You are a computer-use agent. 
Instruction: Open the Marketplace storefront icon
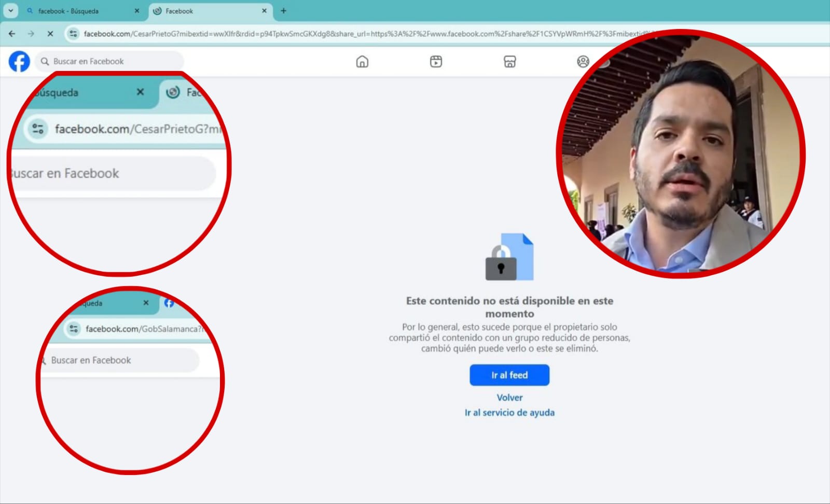(x=510, y=61)
